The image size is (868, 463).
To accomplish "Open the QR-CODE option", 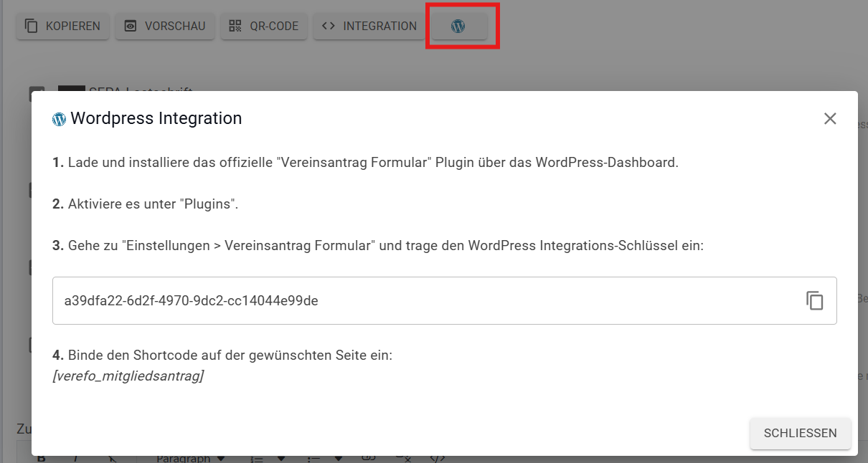I will click(x=264, y=26).
